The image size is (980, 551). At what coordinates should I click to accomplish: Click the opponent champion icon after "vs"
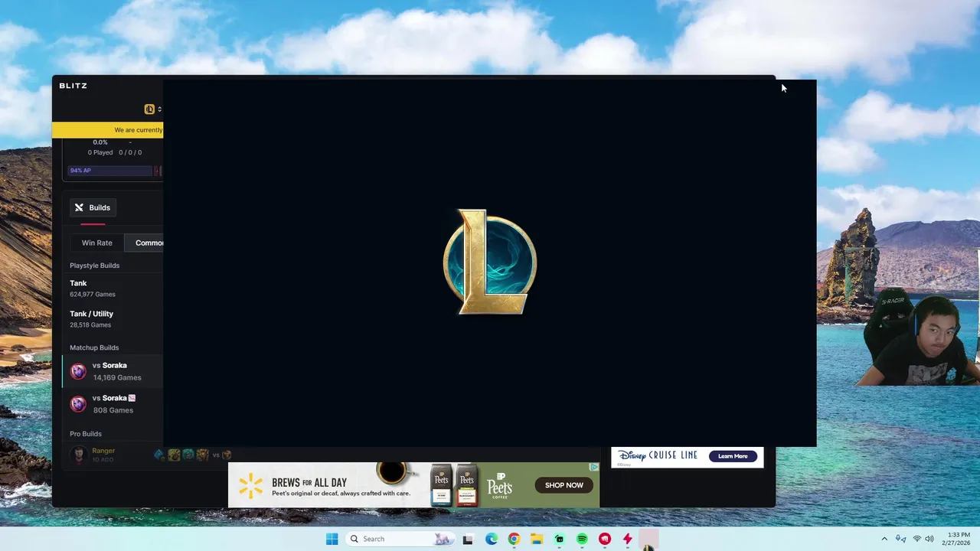coord(227,455)
